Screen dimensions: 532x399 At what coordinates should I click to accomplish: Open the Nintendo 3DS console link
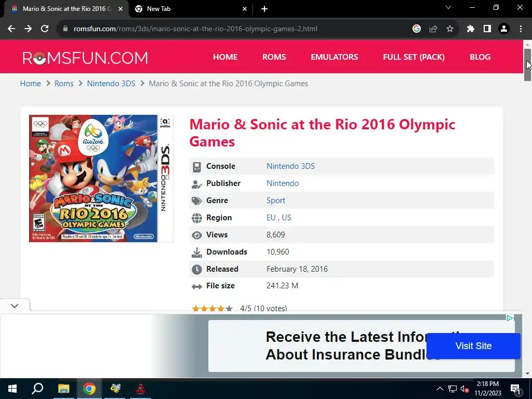(290, 166)
